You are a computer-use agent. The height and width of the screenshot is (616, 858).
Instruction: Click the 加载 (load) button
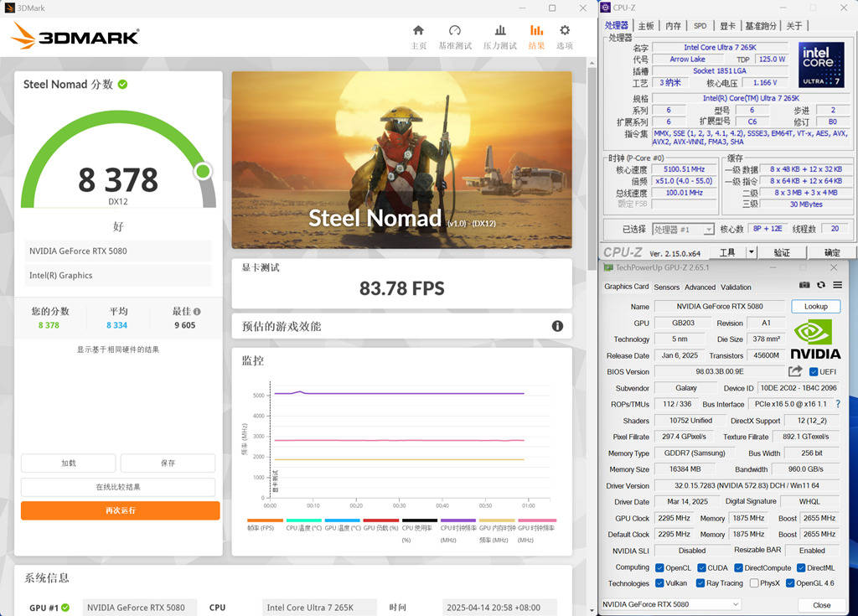(69, 463)
